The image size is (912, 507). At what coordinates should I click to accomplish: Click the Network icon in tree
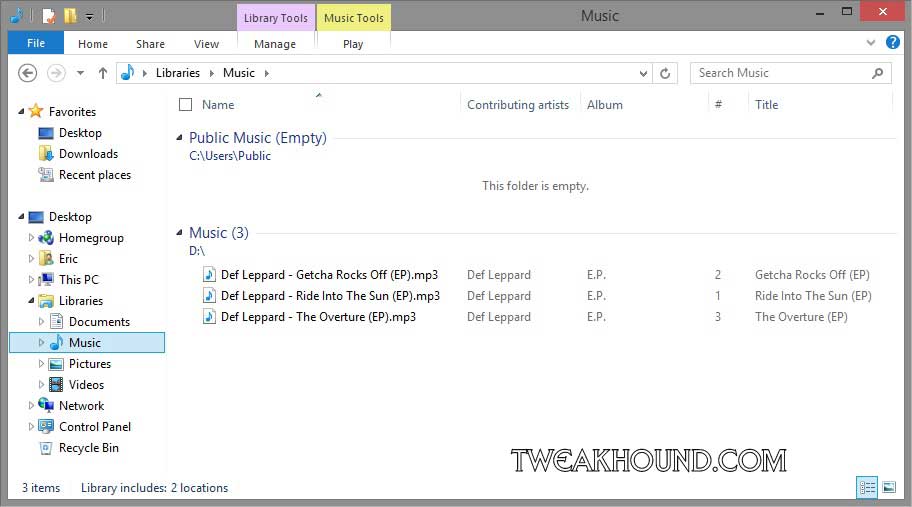46,405
